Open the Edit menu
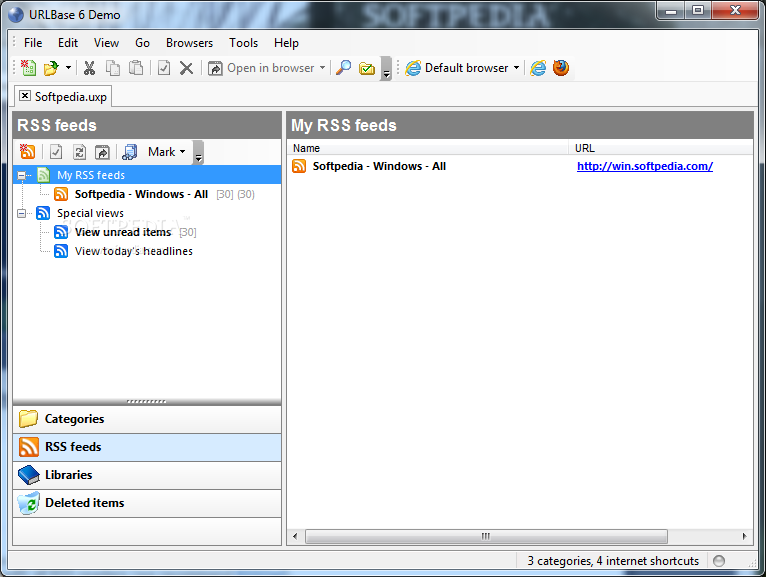Image resolution: width=766 pixels, height=577 pixels. (68, 43)
